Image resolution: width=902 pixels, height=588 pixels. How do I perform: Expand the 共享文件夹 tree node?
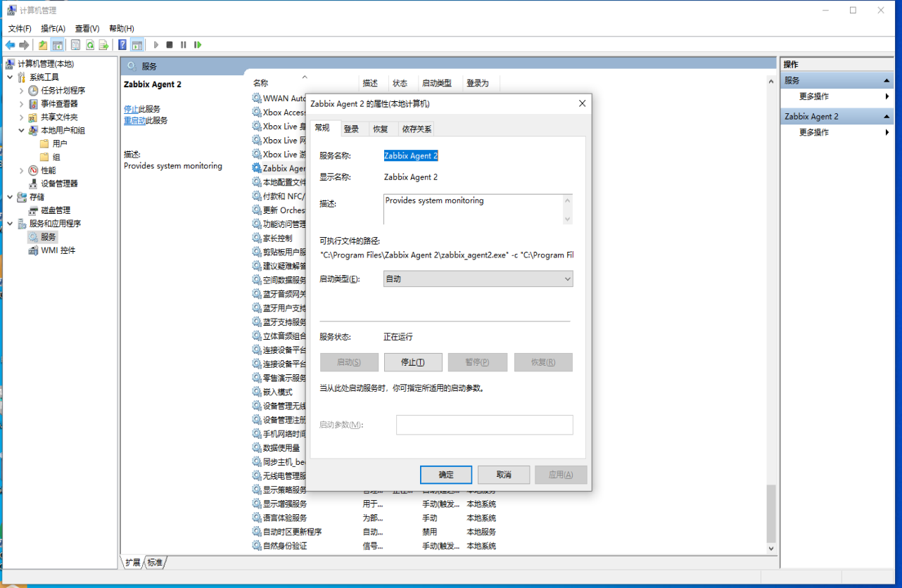22,117
